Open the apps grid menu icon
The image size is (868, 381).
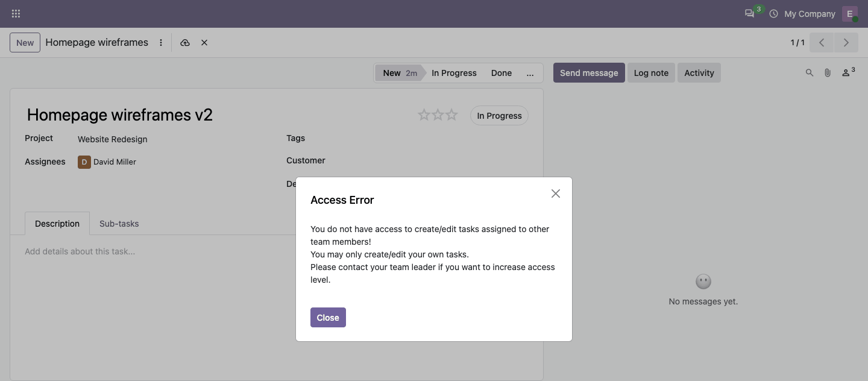(16, 13)
